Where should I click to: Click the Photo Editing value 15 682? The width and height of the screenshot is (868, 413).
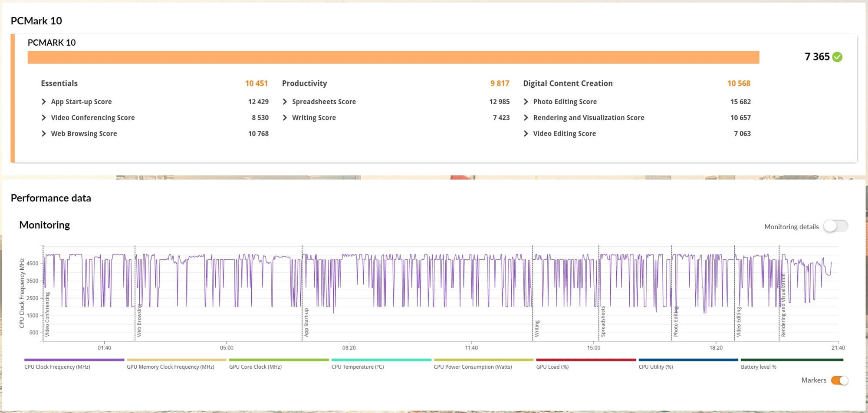coord(740,102)
